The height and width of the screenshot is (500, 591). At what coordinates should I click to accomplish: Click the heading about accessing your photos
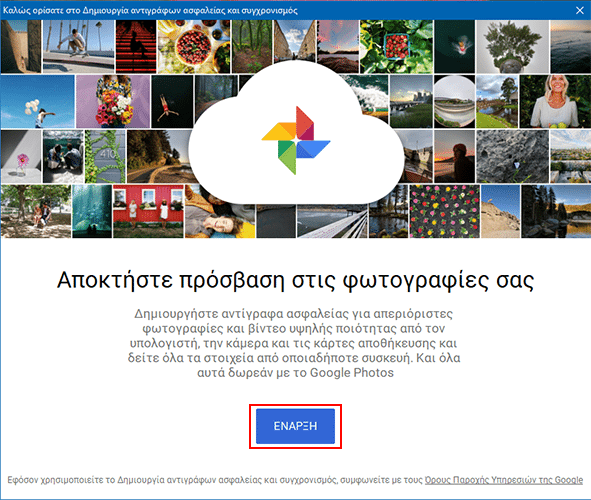coord(296,281)
